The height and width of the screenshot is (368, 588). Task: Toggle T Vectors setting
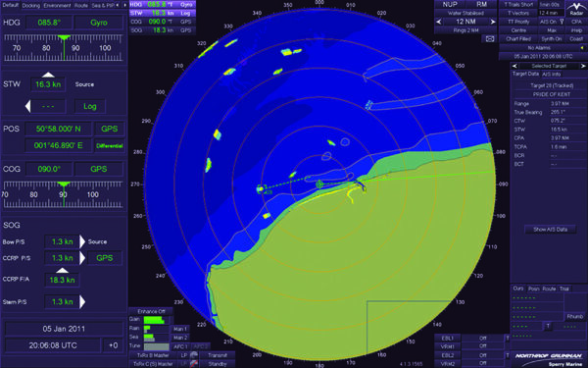(x=518, y=13)
